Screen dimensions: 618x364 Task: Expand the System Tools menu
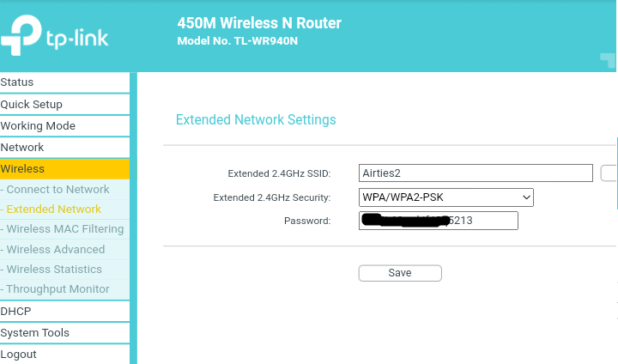point(64,333)
